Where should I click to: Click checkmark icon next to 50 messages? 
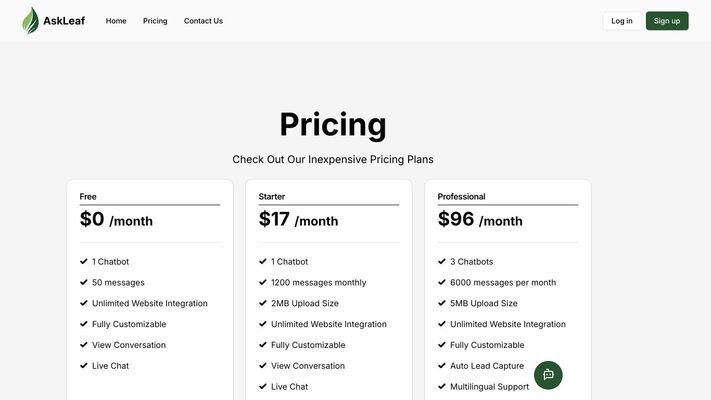click(x=83, y=282)
